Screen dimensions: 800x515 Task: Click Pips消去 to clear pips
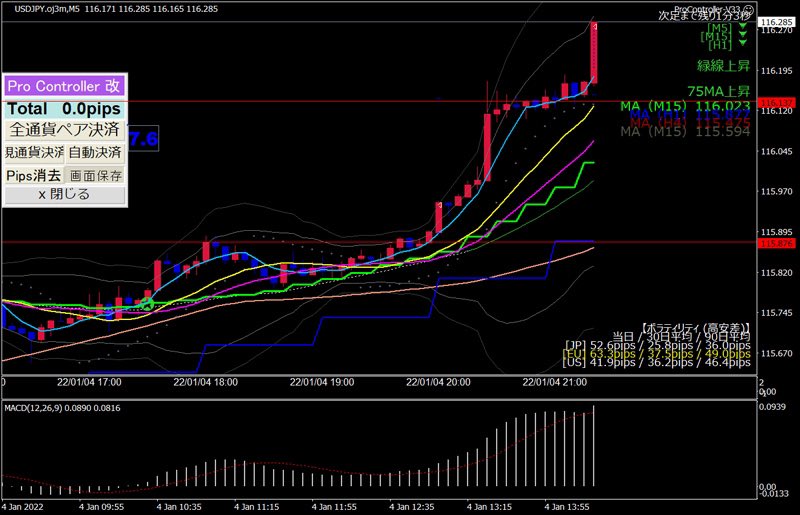tap(34, 176)
